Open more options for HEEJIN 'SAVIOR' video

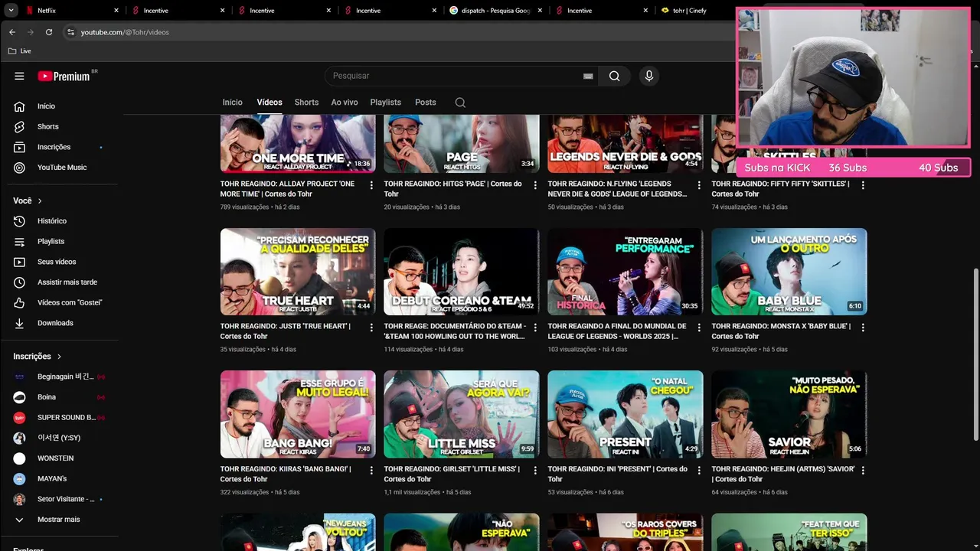[863, 471]
